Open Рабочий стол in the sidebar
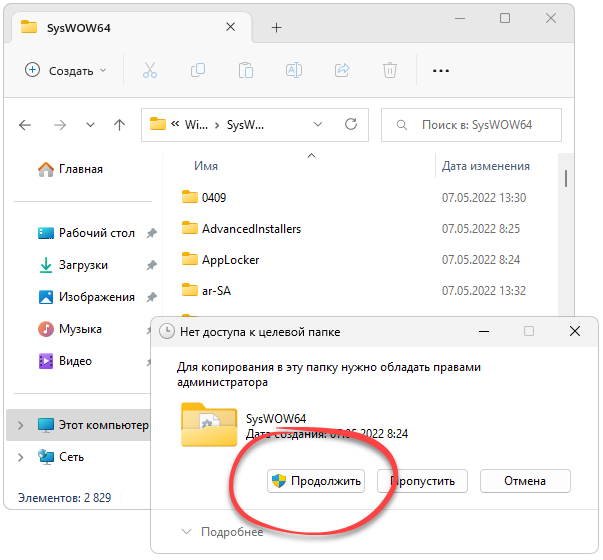This screenshot has width=603, height=560. 87,233
